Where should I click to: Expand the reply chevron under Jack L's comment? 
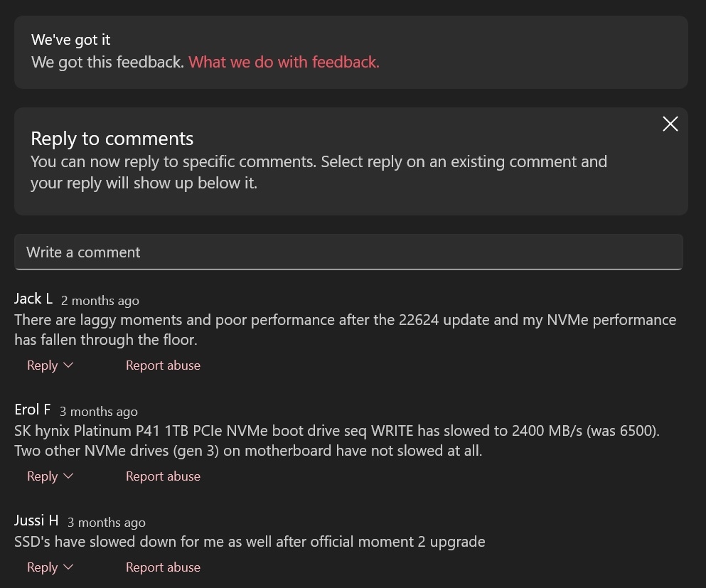coord(68,365)
